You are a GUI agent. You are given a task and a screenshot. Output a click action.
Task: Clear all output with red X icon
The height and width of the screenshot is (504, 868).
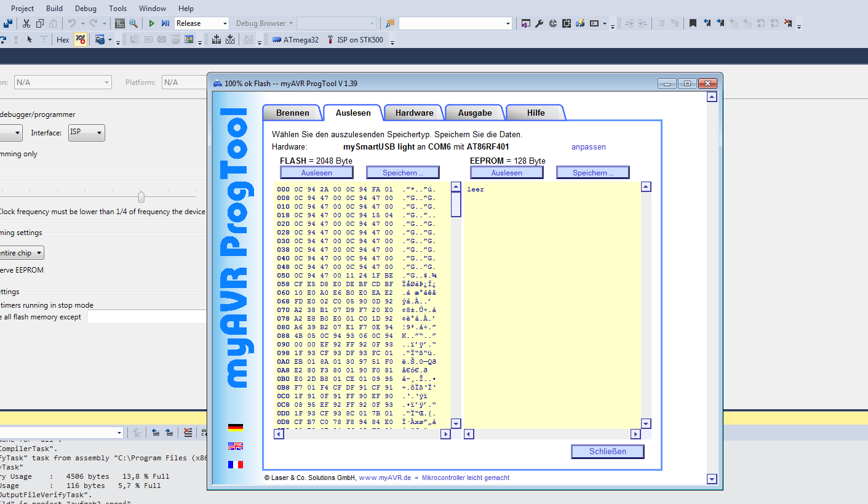pos(188,433)
